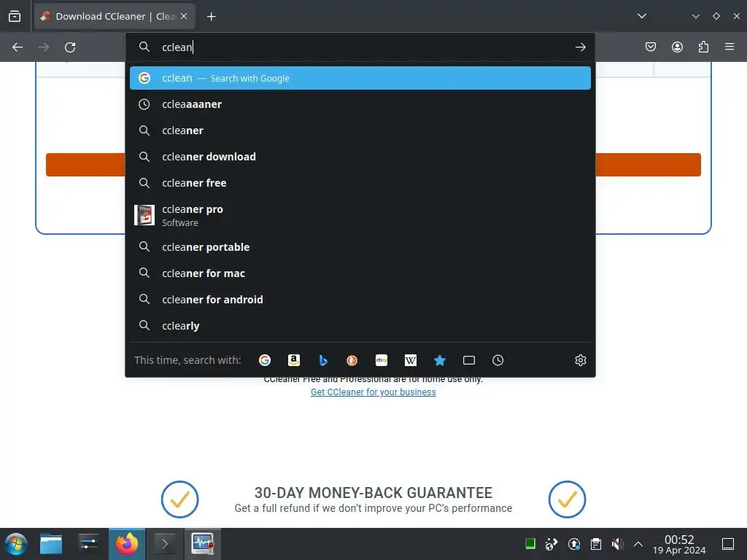747x560 pixels.
Task: Open the file manager from taskbar
Action: click(x=51, y=544)
